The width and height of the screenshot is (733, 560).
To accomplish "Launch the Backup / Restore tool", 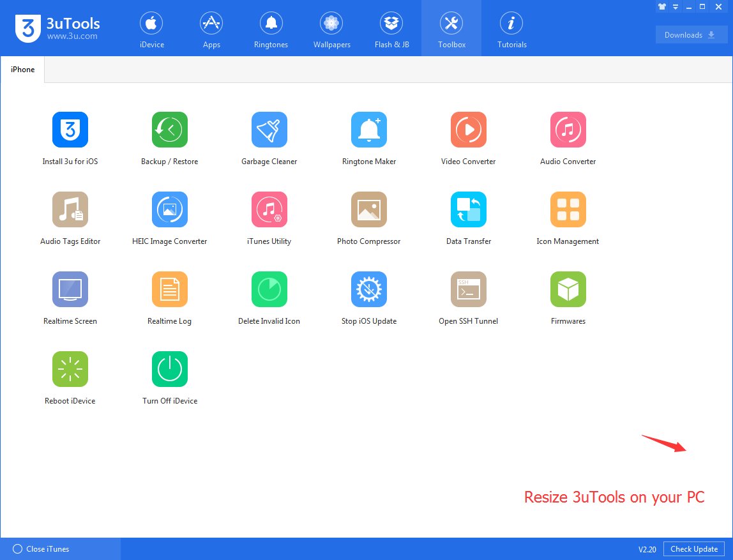I will [x=170, y=130].
